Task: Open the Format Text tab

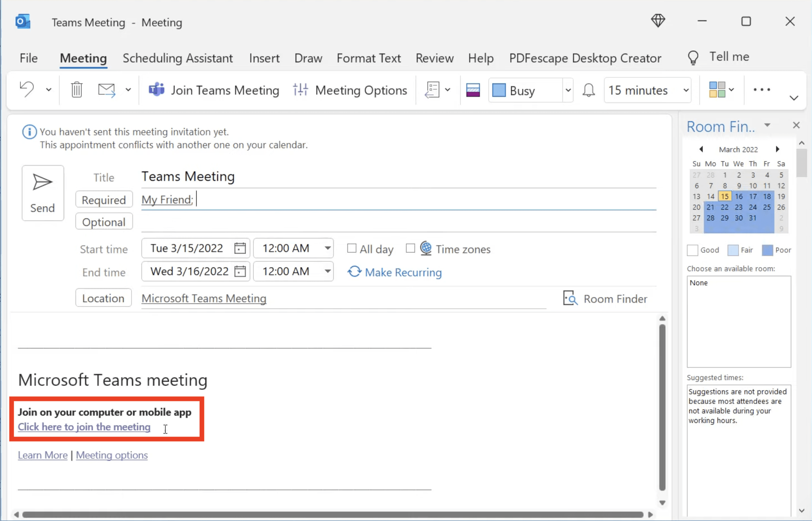Action: point(369,58)
